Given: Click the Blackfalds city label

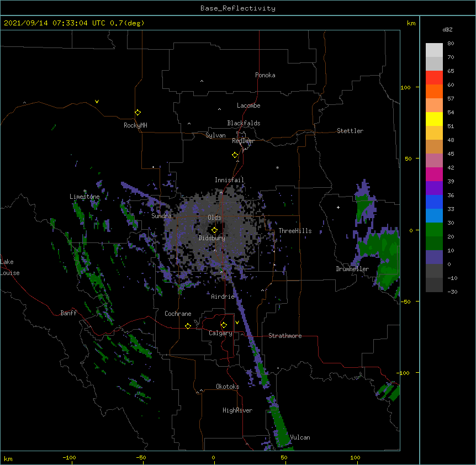Looking at the screenshot, I should tap(244, 123).
